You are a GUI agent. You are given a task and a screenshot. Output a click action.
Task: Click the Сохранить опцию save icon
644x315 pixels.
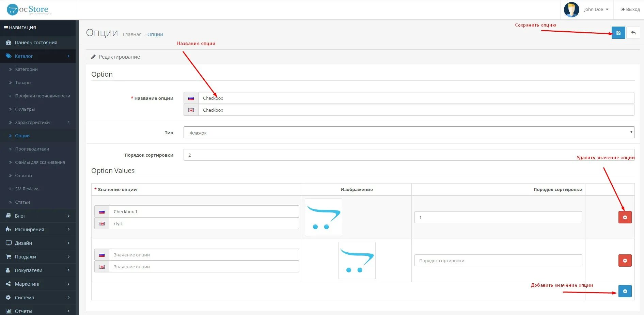618,33
